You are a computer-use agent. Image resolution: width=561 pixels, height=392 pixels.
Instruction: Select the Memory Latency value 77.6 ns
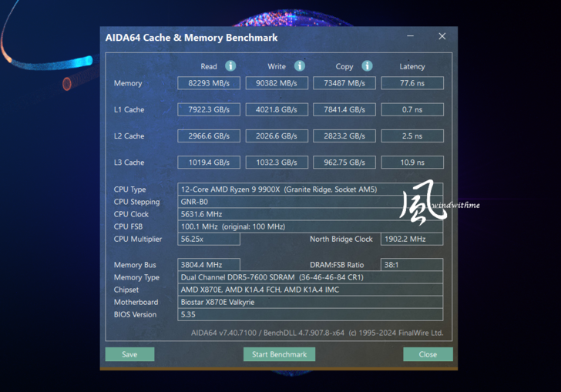pyautogui.click(x=412, y=83)
